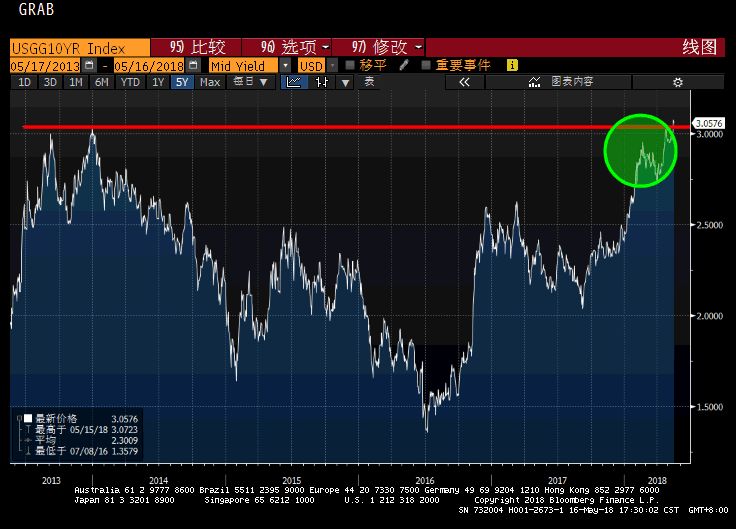Image resolution: width=736 pixels, height=529 pixels.
Task: Expand the 每日 periodicity dropdown
Action: click(x=263, y=82)
